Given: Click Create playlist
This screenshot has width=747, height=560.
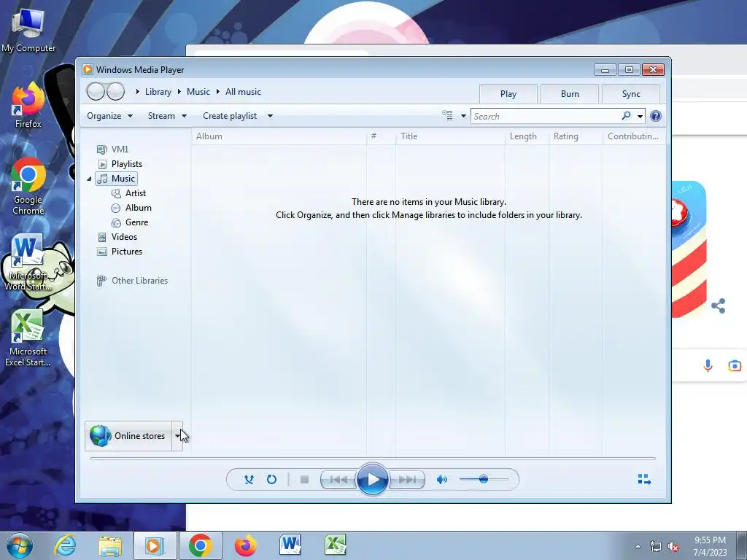Looking at the screenshot, I should click(x=230, y=116).
